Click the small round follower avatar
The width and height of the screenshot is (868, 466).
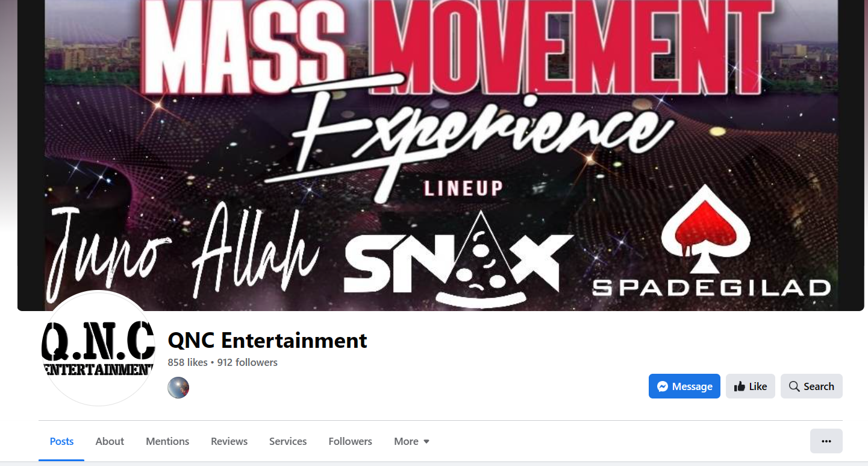point(178,388)
